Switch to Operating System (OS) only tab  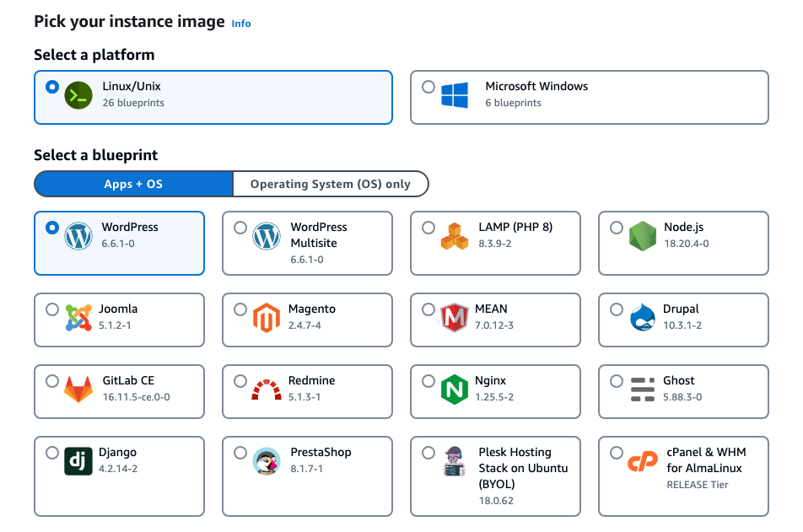[x=330, y=184]
